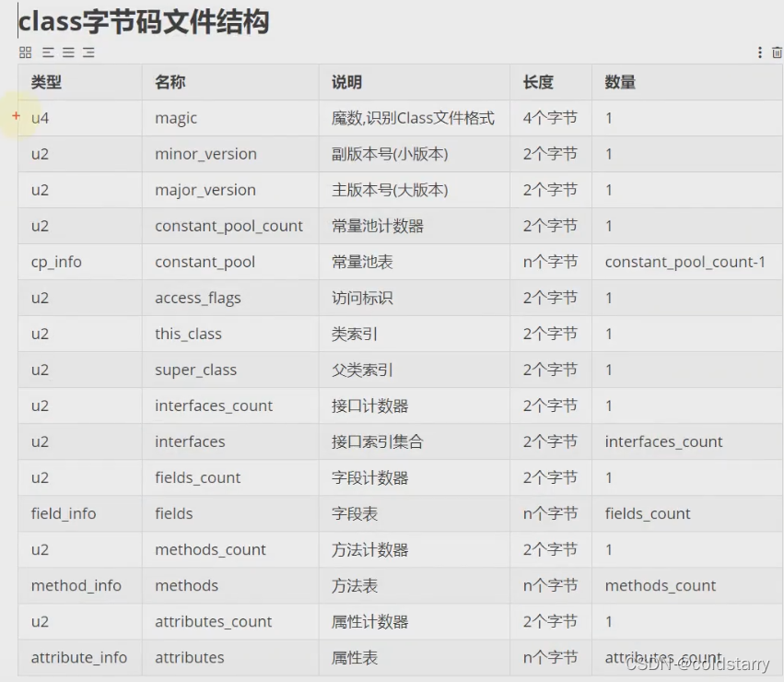Click the '接口索引集合' description cell
Viewport: 784px width, 682px height.
378,441
